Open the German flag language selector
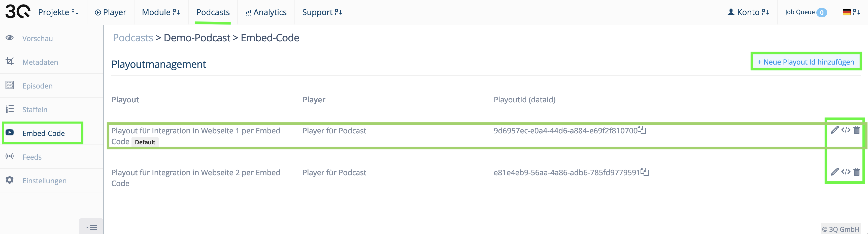868x234 pixels. coord(851,12)
